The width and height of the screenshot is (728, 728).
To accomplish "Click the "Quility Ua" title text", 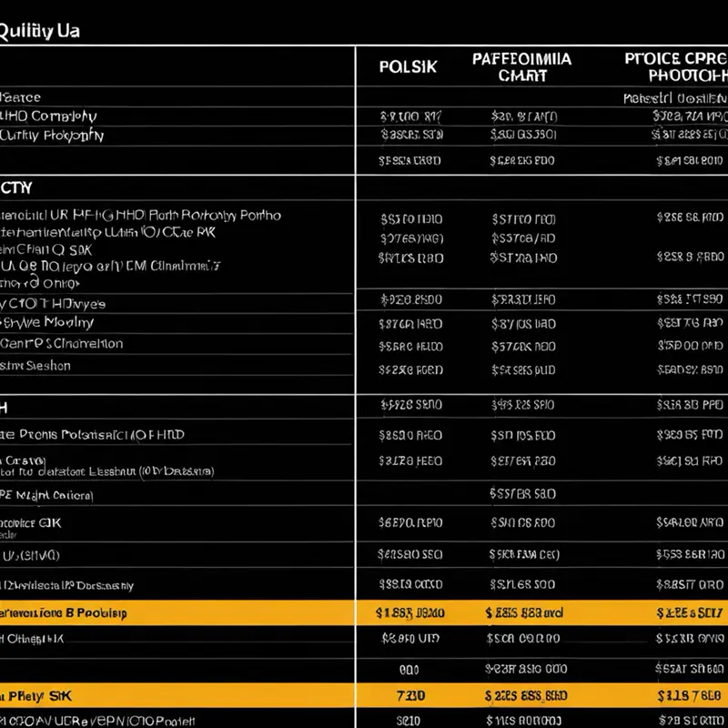I will point(40,31).
